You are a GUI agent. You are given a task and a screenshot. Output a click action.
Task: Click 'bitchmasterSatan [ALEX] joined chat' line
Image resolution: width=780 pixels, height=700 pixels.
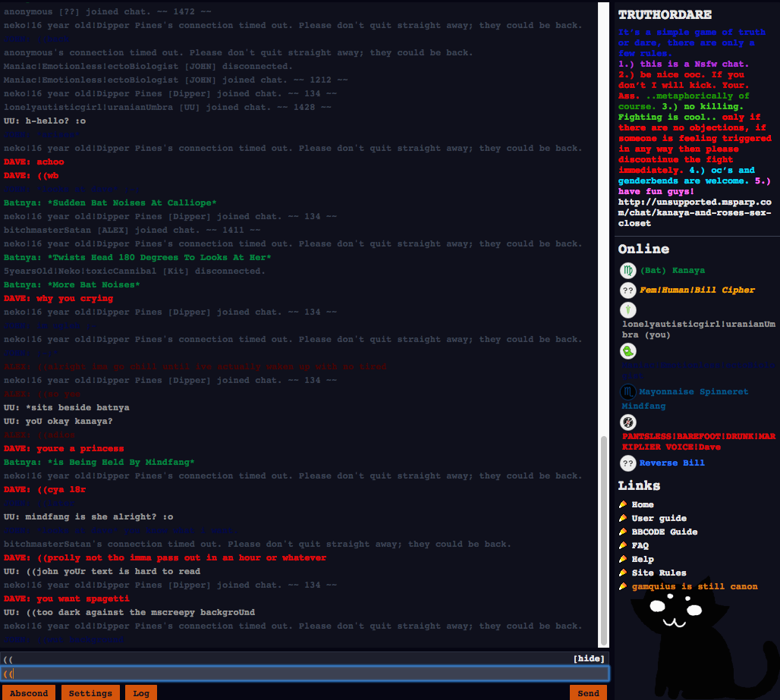[x=132, y=231]
